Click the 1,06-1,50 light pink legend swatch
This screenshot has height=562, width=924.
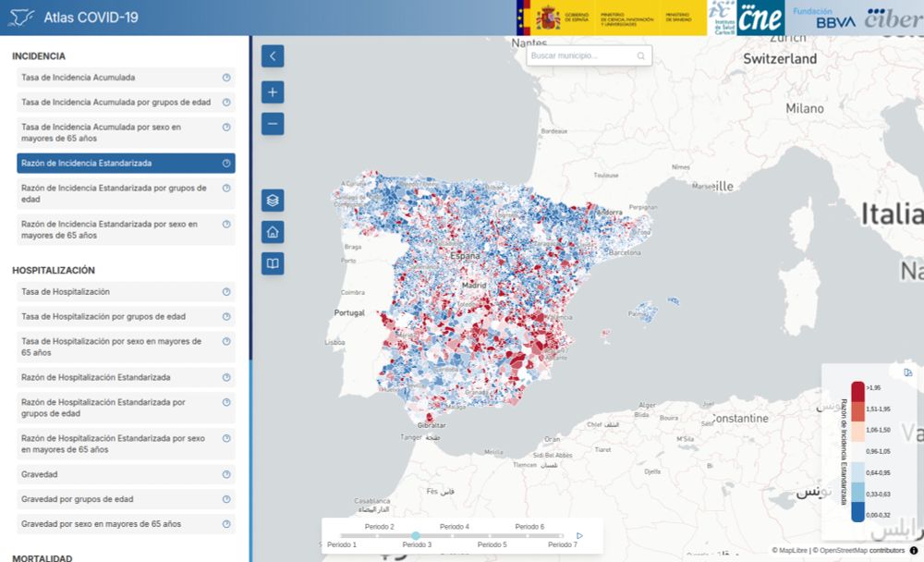coord(857,432)
